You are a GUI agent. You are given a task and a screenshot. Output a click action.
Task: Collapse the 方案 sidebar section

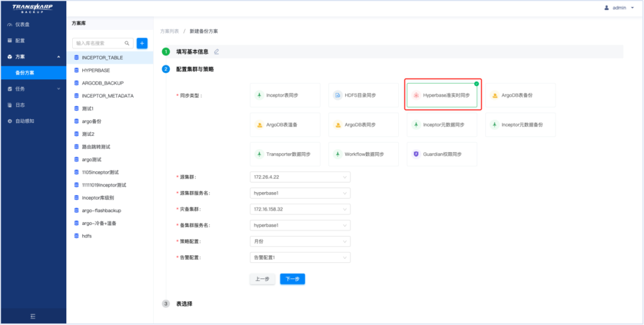[x=33, y=57]
